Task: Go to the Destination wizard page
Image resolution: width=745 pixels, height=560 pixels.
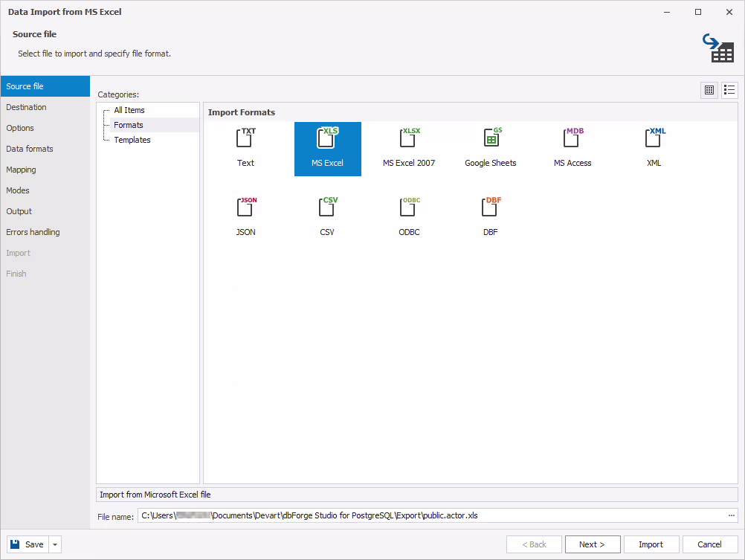Action: (45, 107)
